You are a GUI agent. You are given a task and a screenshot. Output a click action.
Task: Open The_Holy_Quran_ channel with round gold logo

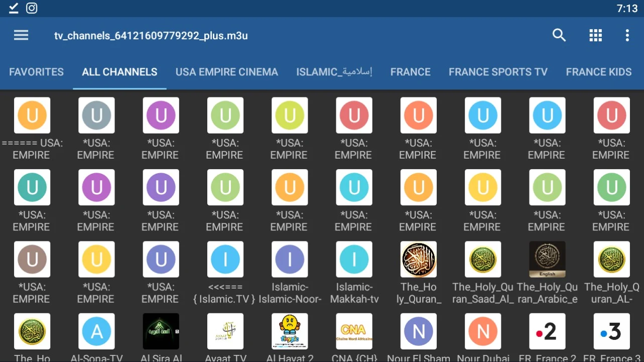[418, 273]
